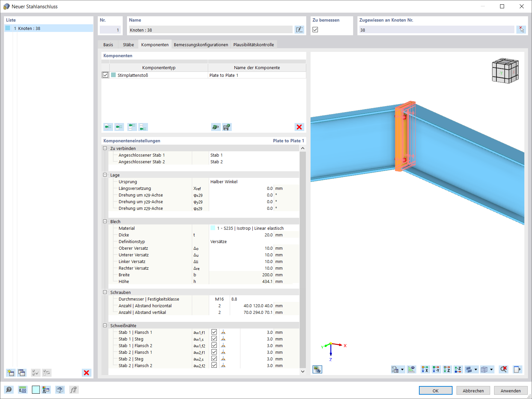Click the Dicke value 20.0 cell
This screenshot has height=399, width=532.
(x=242, y=235)
